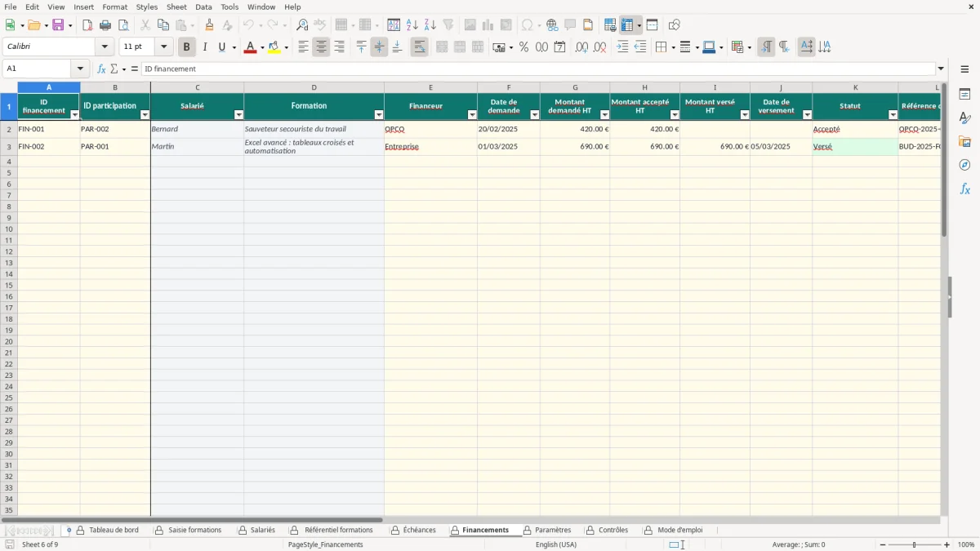Open the Name Box dropdown arrow
The image size is (980, 551).
(80, 69)
